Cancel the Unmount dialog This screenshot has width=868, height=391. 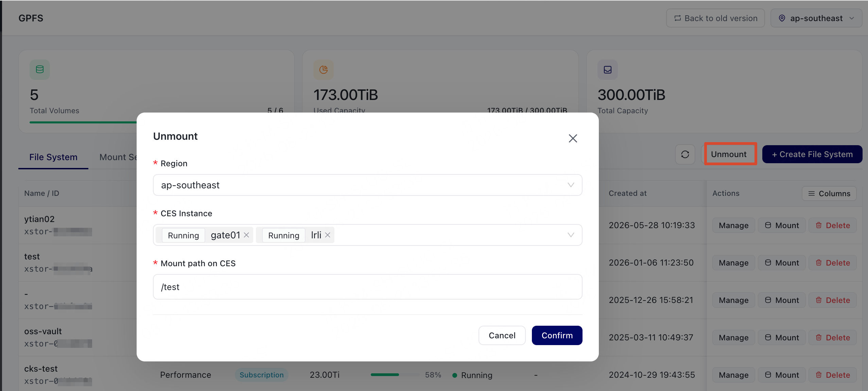coord(502,336)
